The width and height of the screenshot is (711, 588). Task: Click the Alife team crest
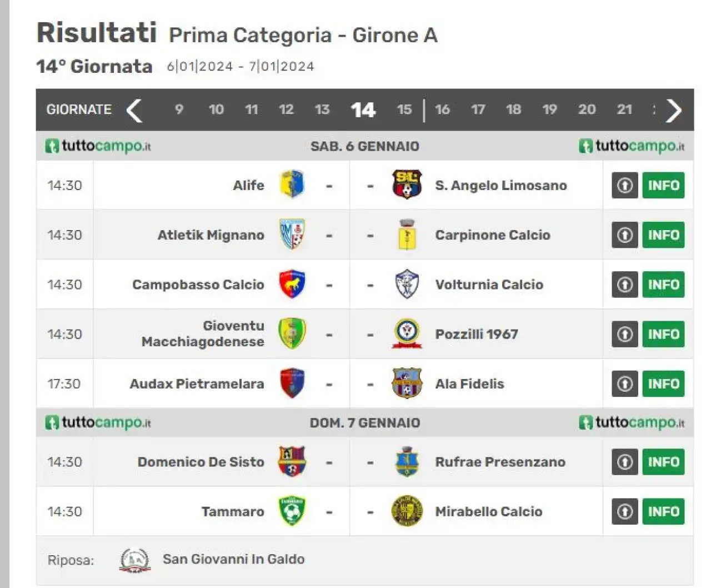(x=292, y=185)
